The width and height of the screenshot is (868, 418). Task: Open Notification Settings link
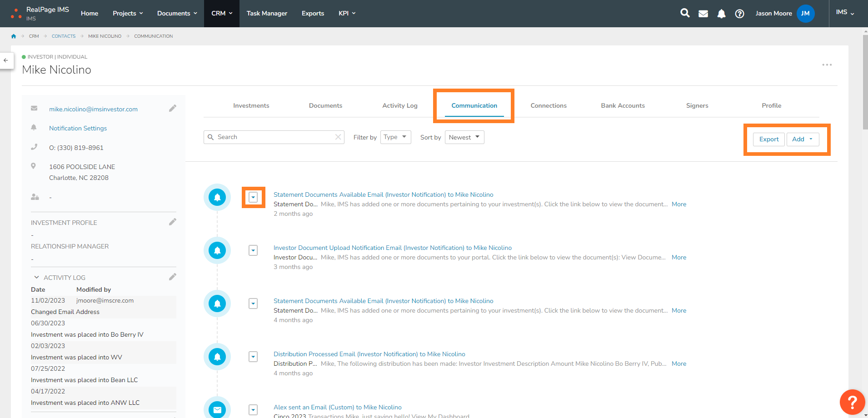(x=78, y=128)
